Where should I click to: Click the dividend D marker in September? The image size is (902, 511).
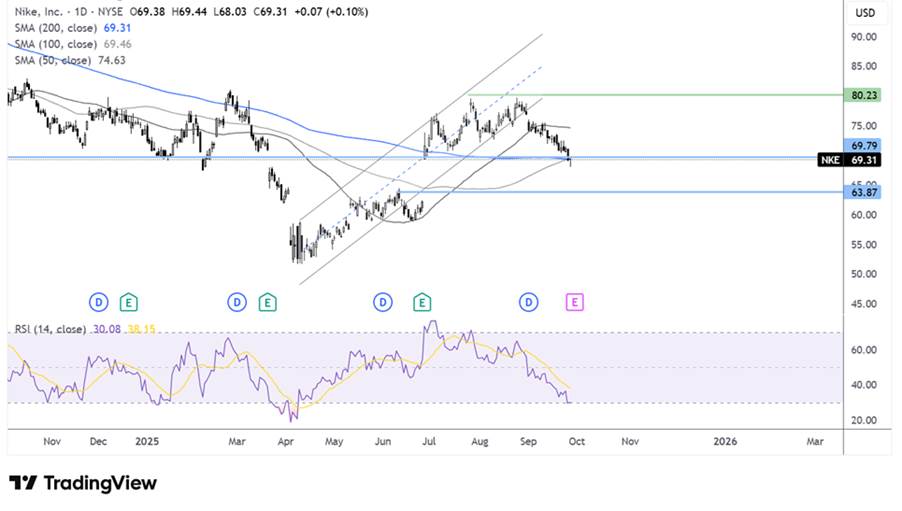pos(528,302)
